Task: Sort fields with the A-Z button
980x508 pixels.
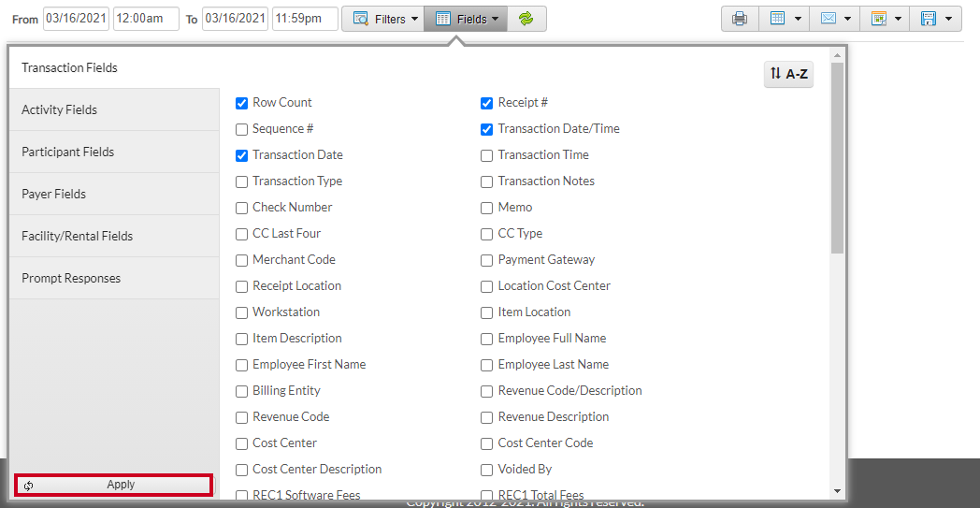Action: [x=788, y=74]
